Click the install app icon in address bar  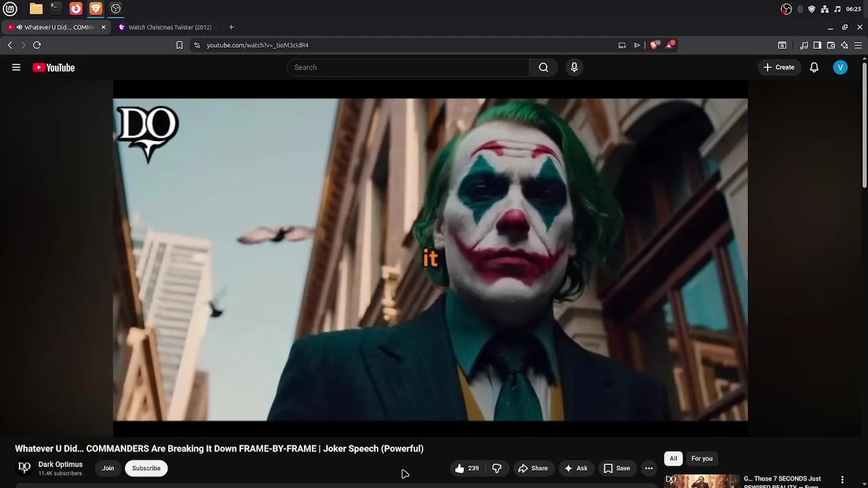(x=622, y=45)
